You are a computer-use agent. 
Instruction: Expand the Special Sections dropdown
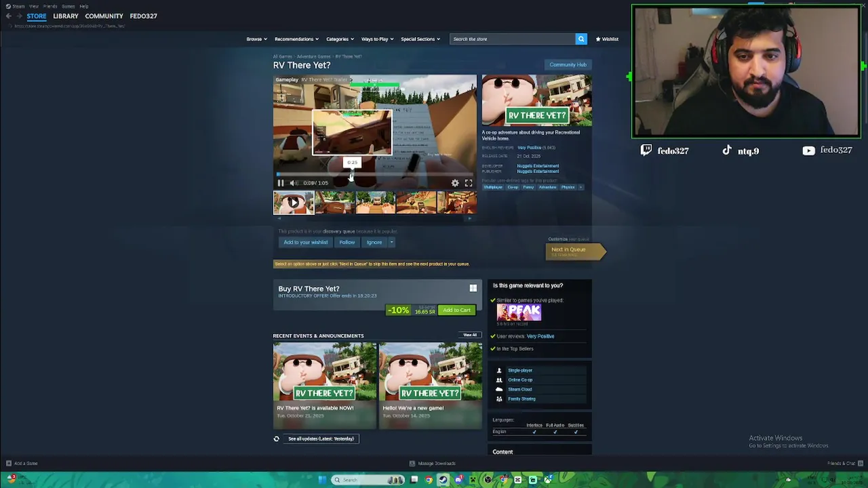click(x=420, y=39)
